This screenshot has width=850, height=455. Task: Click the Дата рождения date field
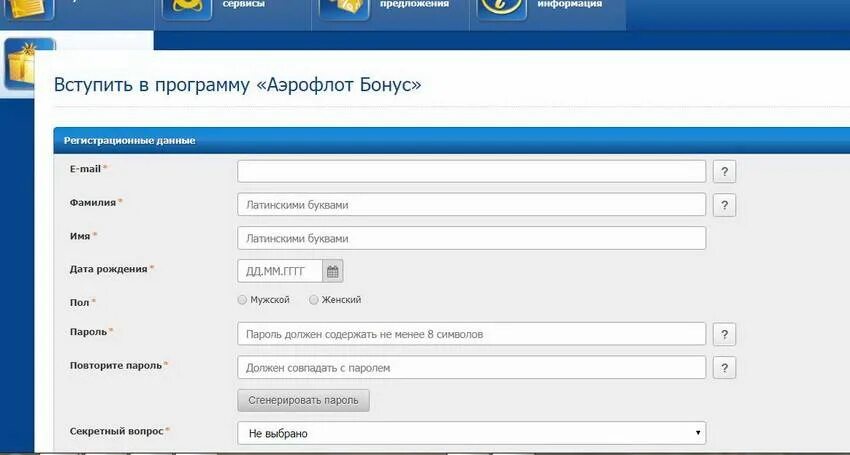(x=280, y=271)
